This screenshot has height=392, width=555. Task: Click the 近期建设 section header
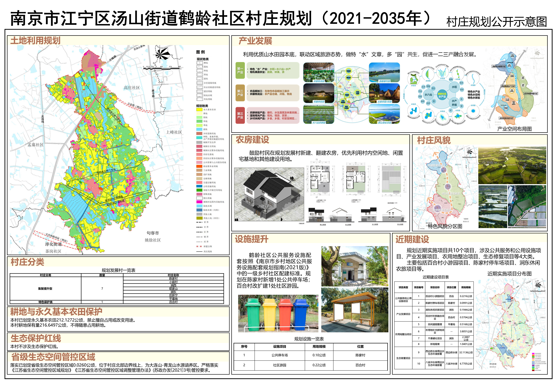pyautogui.click(x=412, y=239)
